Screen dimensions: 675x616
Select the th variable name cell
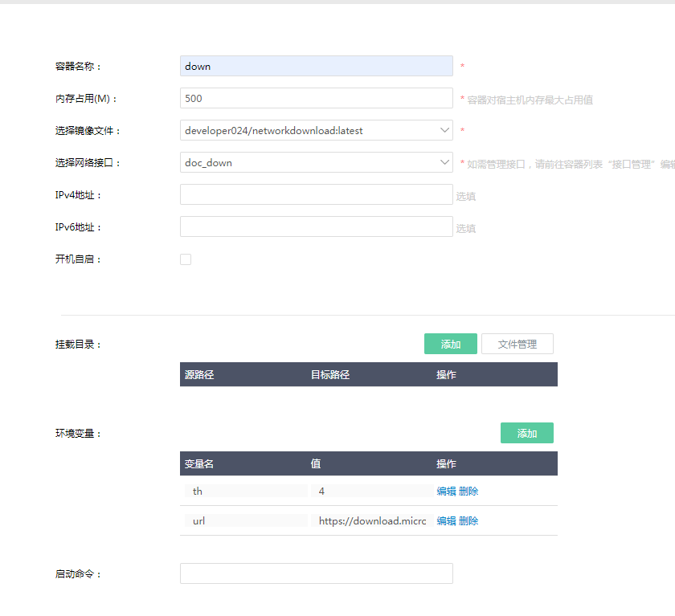245,491
